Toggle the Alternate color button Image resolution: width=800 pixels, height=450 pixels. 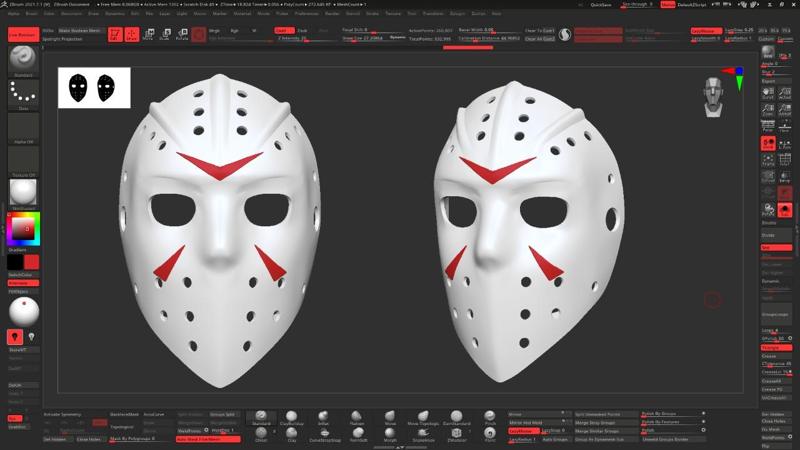(23, 283)
